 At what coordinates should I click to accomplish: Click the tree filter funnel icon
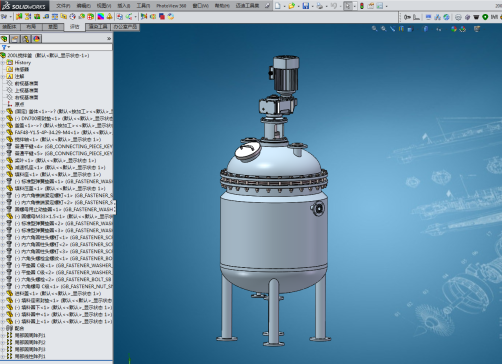coord(4,48)
